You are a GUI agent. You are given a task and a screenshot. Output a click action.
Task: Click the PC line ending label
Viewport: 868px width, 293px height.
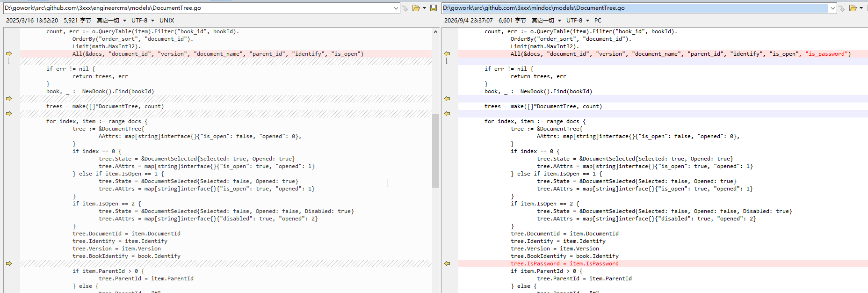[598, 21]
